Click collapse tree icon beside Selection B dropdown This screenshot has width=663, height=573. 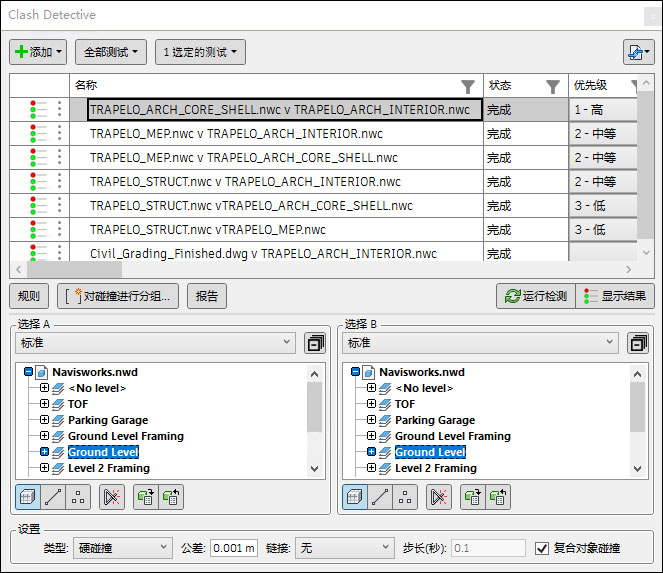(x=638, y=343)
